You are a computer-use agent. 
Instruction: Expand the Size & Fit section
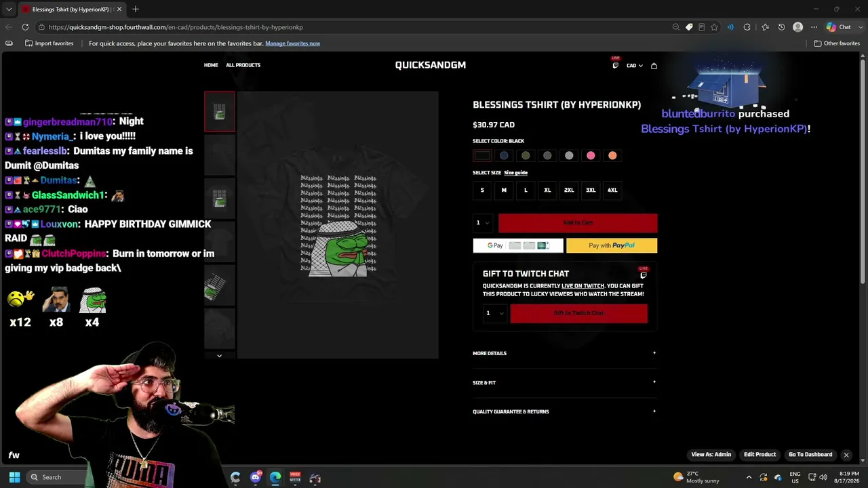[x=564, y=382]
